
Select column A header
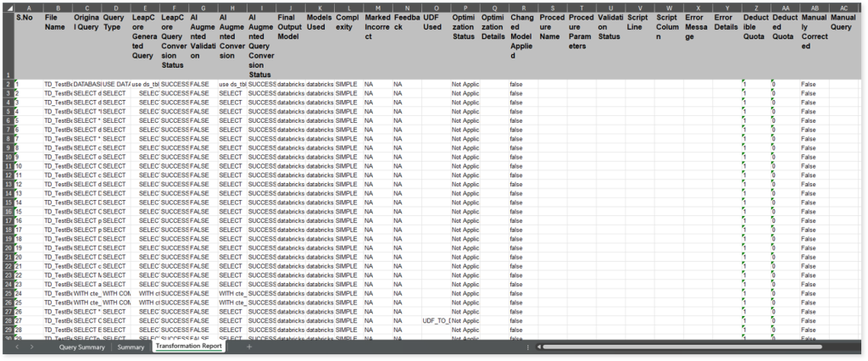click(x=28, y=8)
